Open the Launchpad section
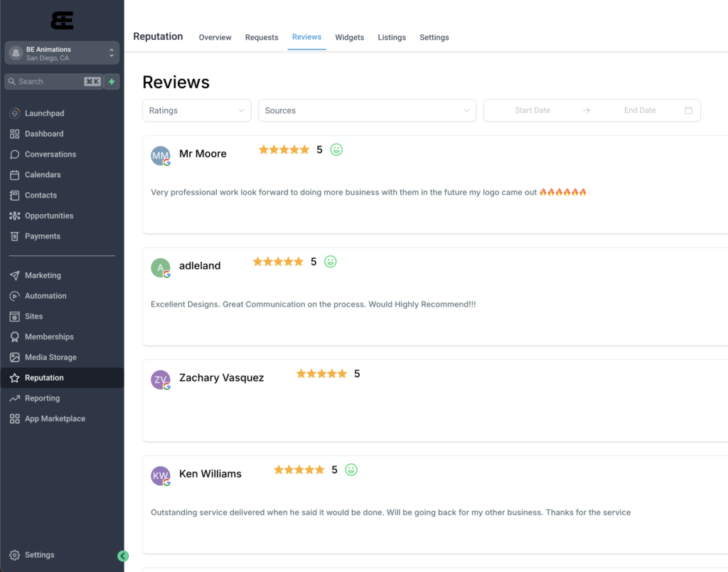The width and height of the screenshot is (728, 572). 14,112
